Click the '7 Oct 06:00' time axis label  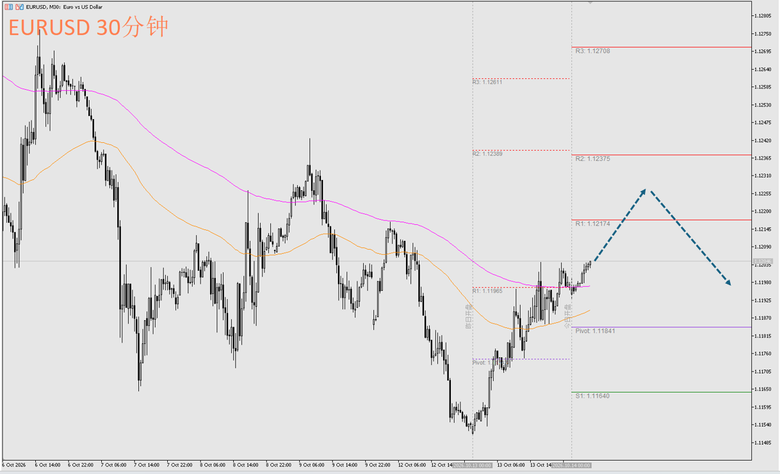[114, 465]
